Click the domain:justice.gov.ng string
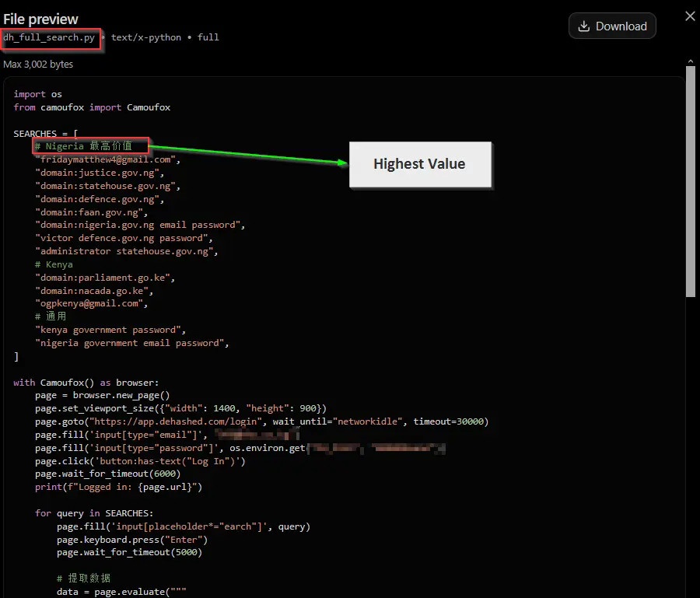 (x=100, y=173)
